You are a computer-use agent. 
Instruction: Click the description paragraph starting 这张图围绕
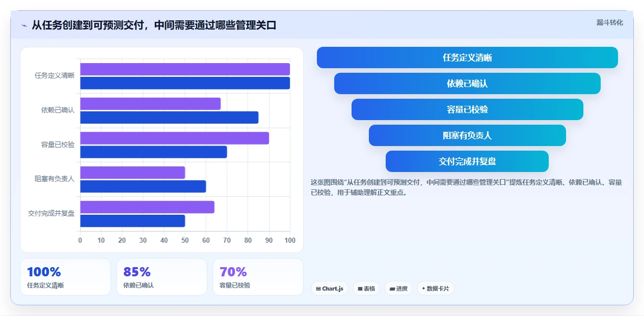466,187
